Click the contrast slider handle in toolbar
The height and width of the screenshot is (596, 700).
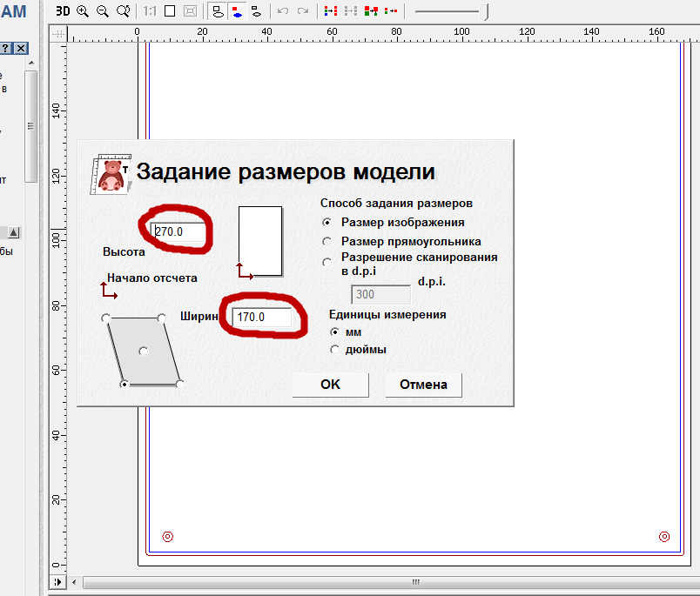pos(486,11)
